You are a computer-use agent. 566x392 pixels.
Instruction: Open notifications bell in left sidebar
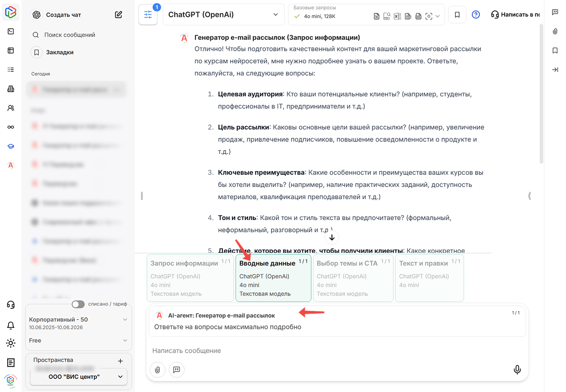click(11, 325)
